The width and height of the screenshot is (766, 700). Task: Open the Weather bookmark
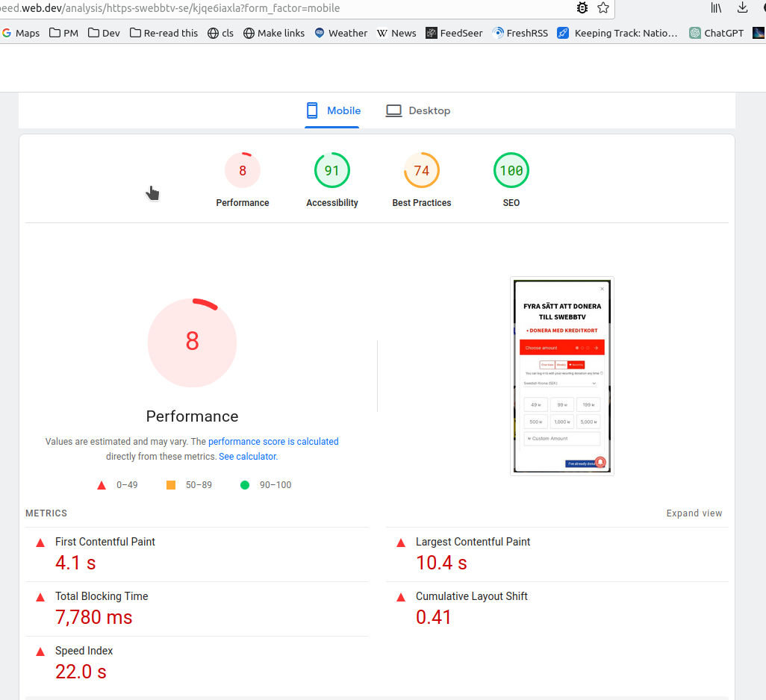pos(340,33)
